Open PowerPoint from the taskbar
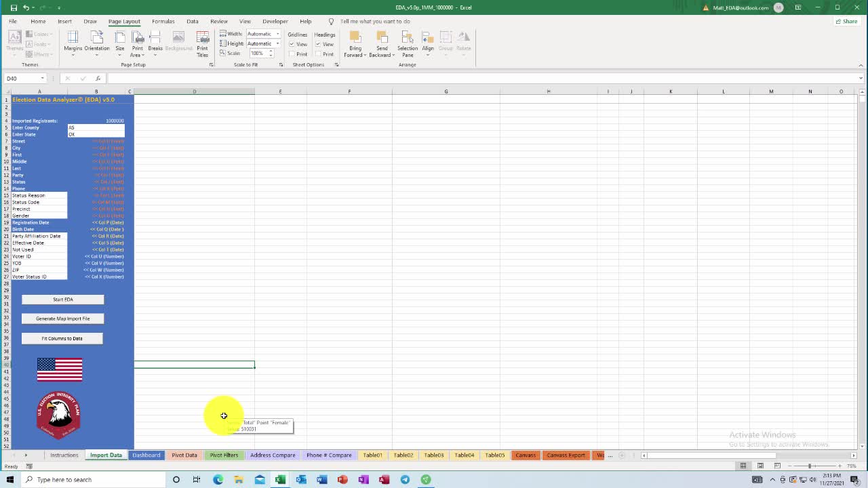 click(x=342, y=479)
